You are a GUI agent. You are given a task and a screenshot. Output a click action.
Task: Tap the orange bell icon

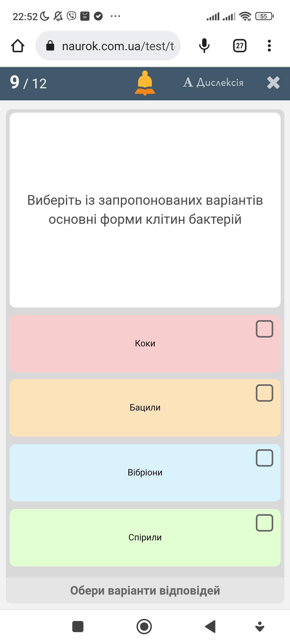click(x=145, y=83)
